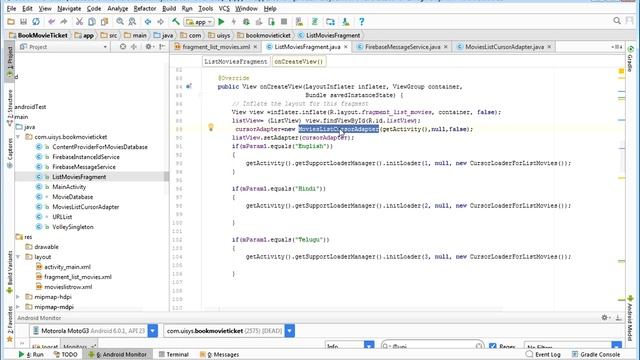Click the Paste toolbar icon

[104, 22]
